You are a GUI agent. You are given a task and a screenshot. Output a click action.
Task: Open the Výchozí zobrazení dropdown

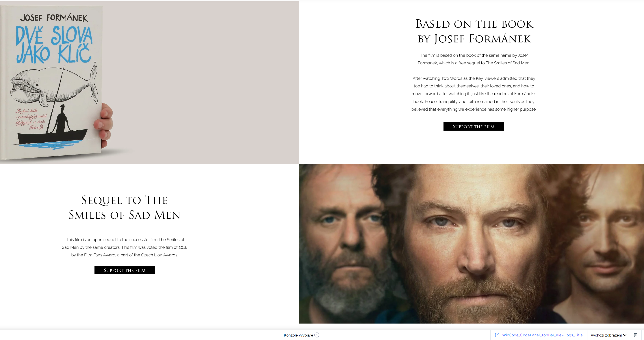coord(608,335)
